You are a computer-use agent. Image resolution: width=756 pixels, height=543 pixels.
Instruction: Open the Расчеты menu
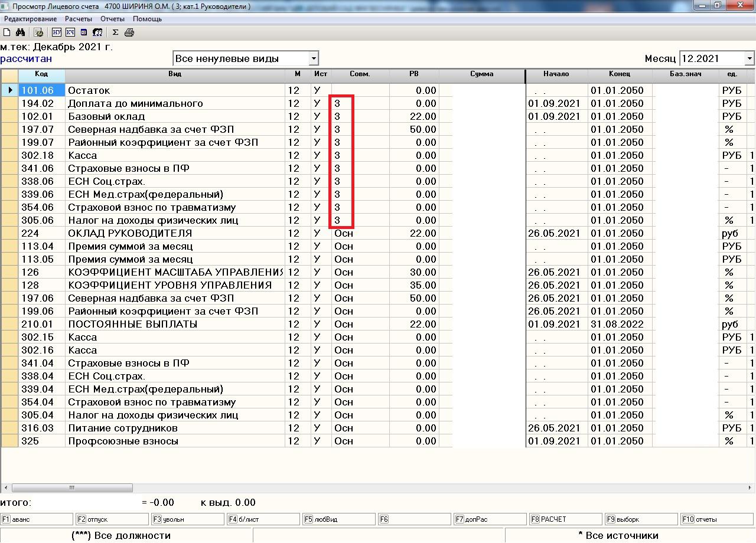[79, 19]
